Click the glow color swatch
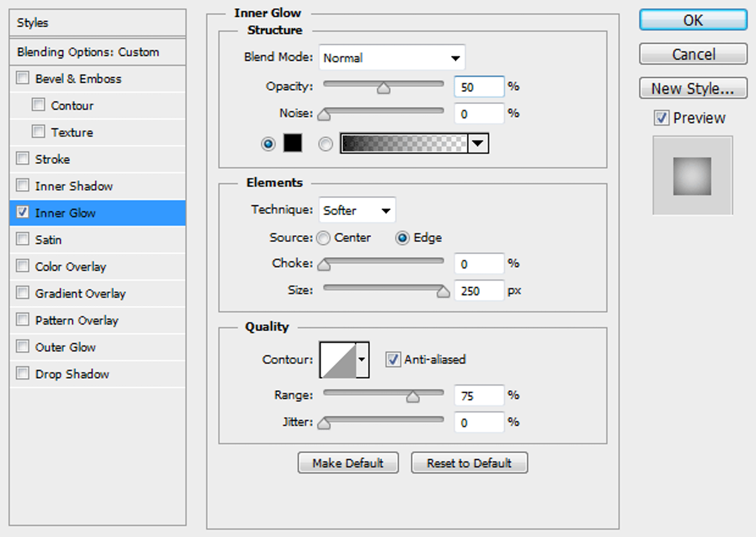This screenshot has height=537, width=756. tap(293, 143)
